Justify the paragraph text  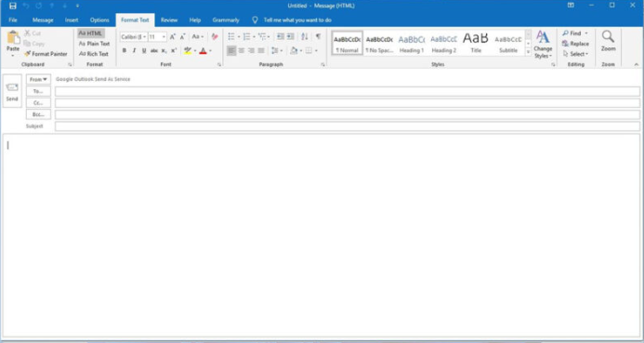tap(261, 50)
